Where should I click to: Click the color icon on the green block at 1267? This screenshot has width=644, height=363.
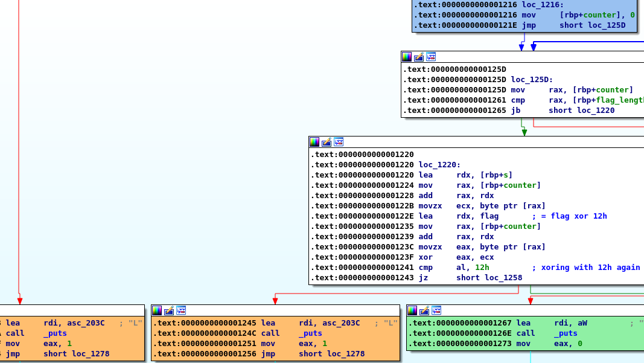[x=412, y=310]
